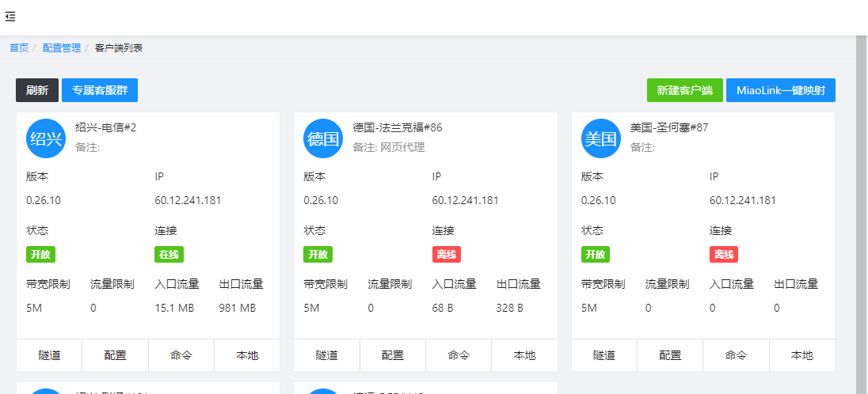Image resolution: width=868 pixels, height=394 pixels.
Task: Click the 绍兴 client avatar circle
Action: coord(46,138)
